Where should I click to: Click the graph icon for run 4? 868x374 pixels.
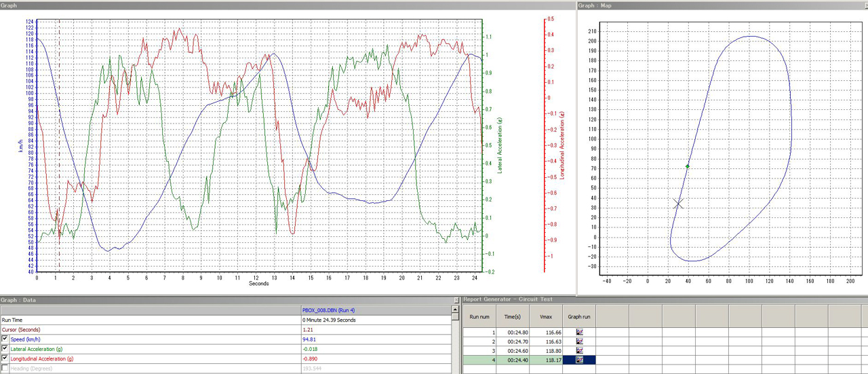coord(580,359)
